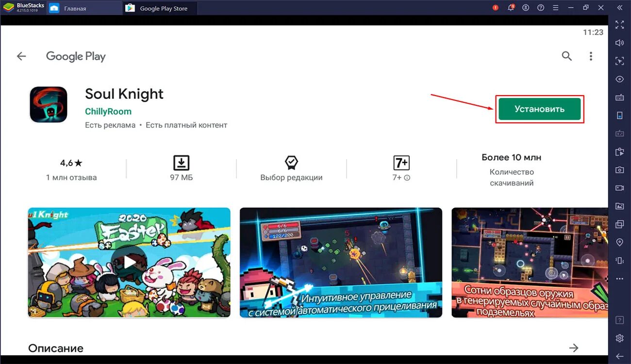Set location with the pin icon

point(619,242)
